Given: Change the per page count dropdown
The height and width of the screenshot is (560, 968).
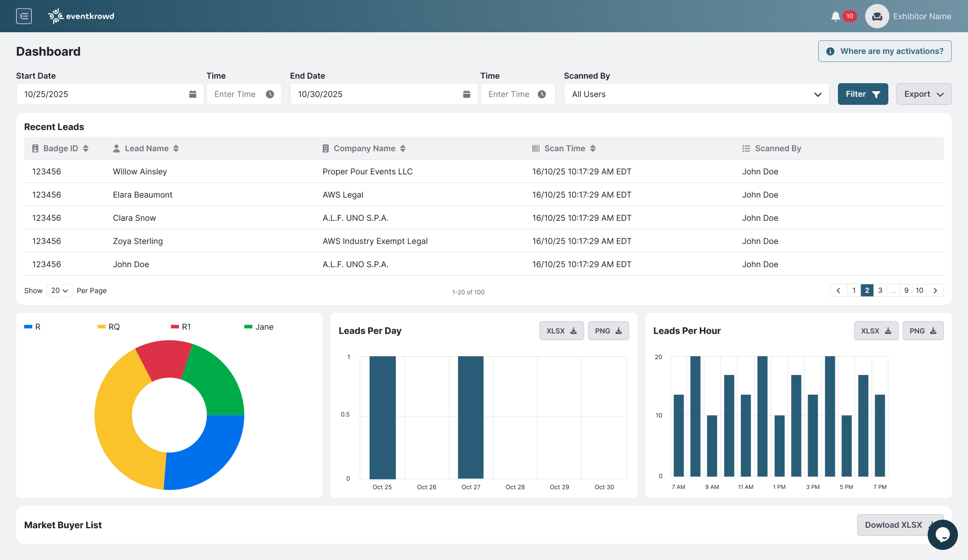Looking at the screenshot, I should click(59, 290).
